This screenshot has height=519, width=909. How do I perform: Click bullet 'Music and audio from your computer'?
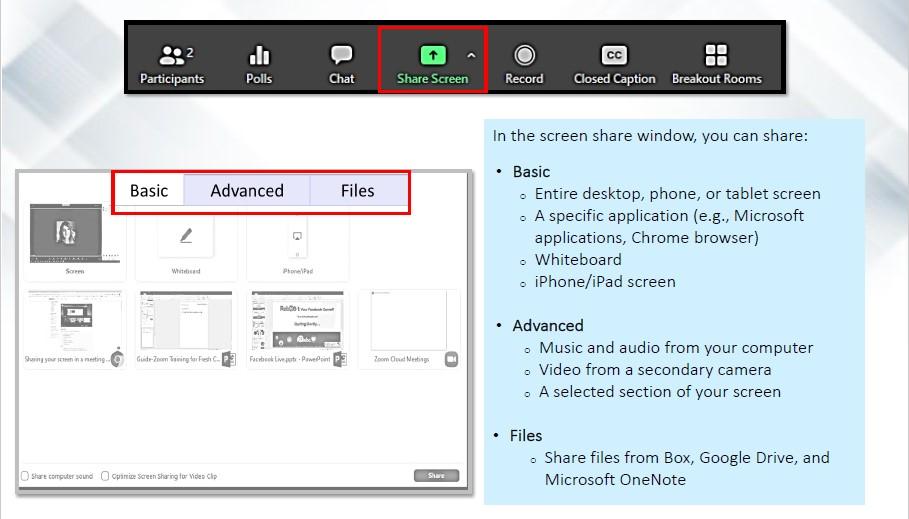[676, 348]
